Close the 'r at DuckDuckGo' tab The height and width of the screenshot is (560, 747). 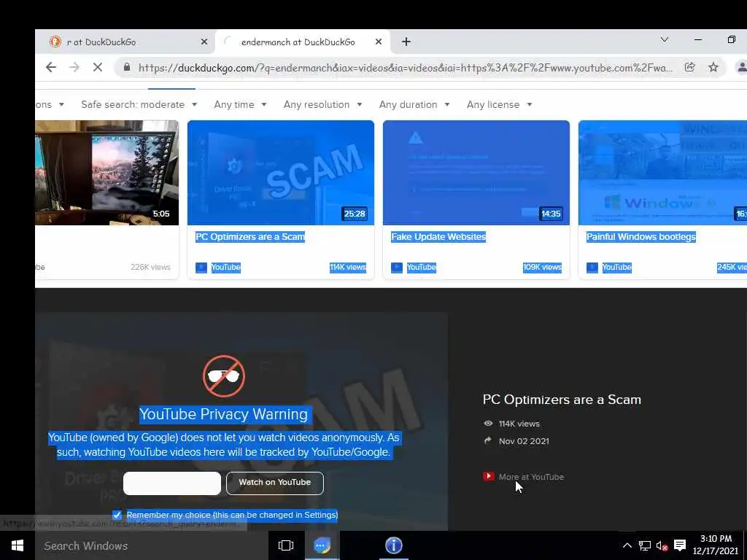pos(204,42)
